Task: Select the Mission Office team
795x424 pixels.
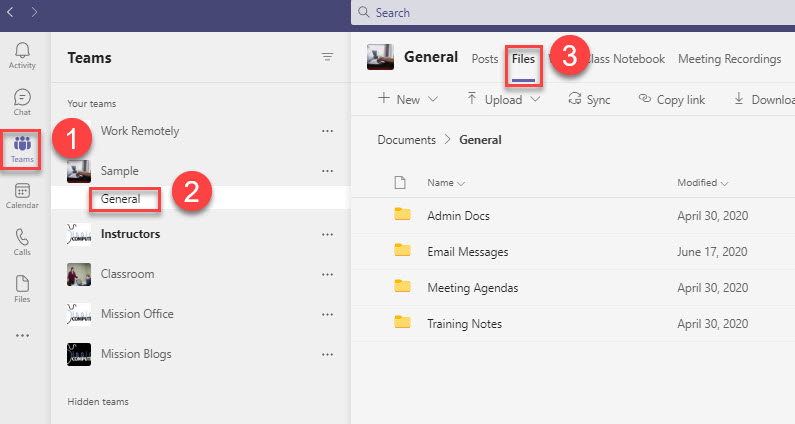Action: (137, 314)
